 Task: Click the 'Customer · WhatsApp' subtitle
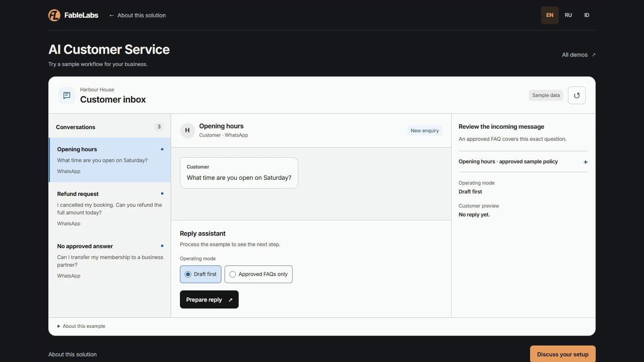pos(223,135)
